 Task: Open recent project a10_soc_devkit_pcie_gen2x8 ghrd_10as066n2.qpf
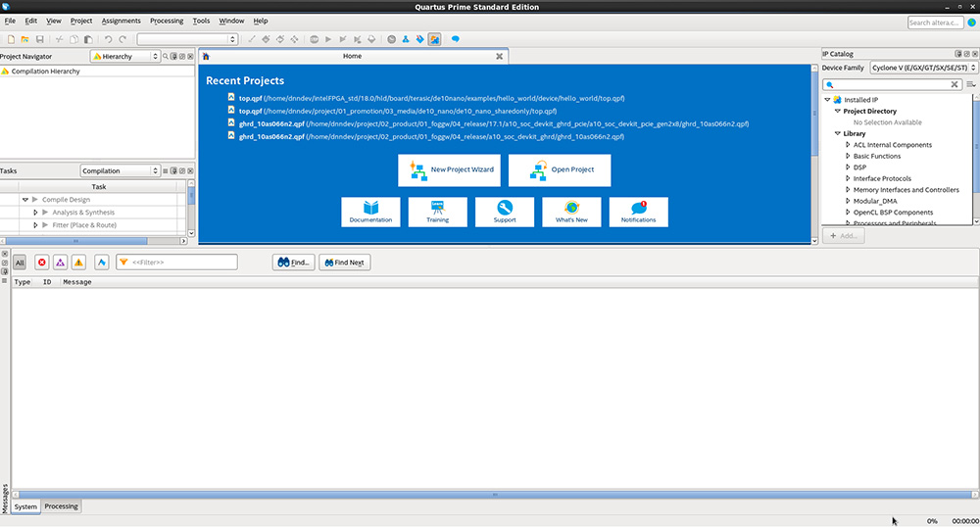coord(494,123)
